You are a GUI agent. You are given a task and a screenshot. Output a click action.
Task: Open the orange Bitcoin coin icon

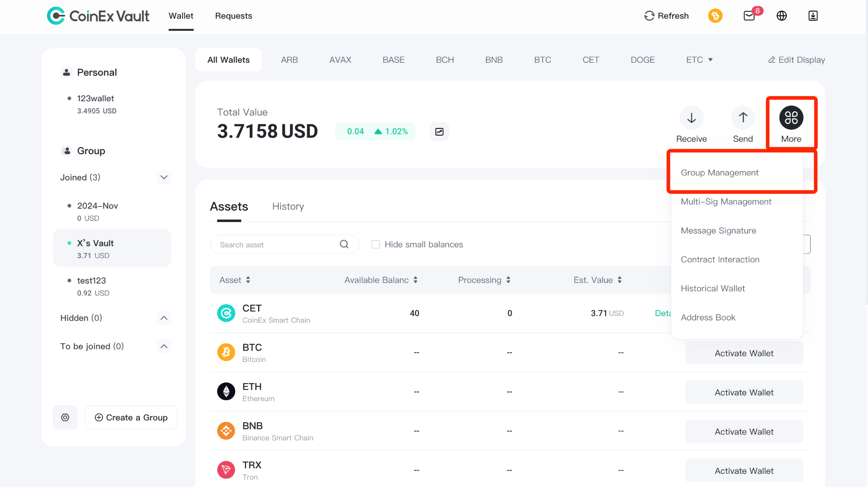coord(715,16)
